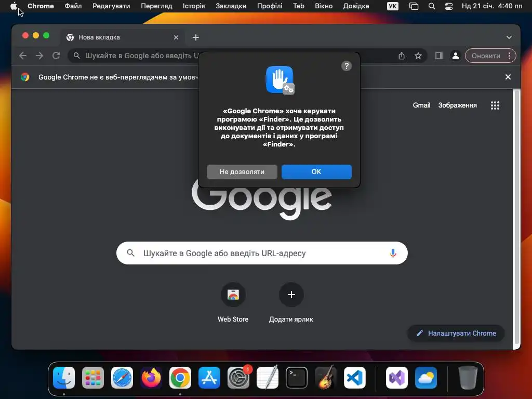Select the 'Нова вкладка' tab
Image resolution: width=532 pixels, height=399 pixels.
(x=123, y=37)
